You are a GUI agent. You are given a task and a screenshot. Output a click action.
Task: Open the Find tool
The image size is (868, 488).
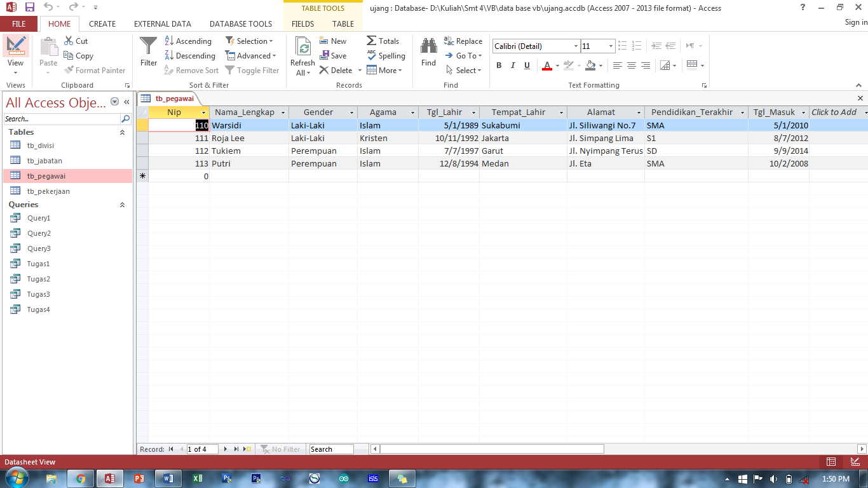(x=429, y=52)
